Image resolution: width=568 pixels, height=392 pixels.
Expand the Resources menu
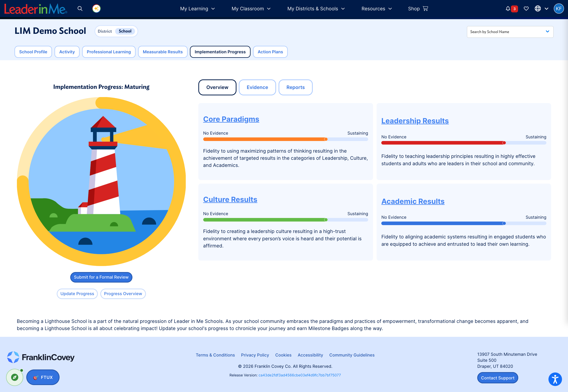(x=376, y=9)
